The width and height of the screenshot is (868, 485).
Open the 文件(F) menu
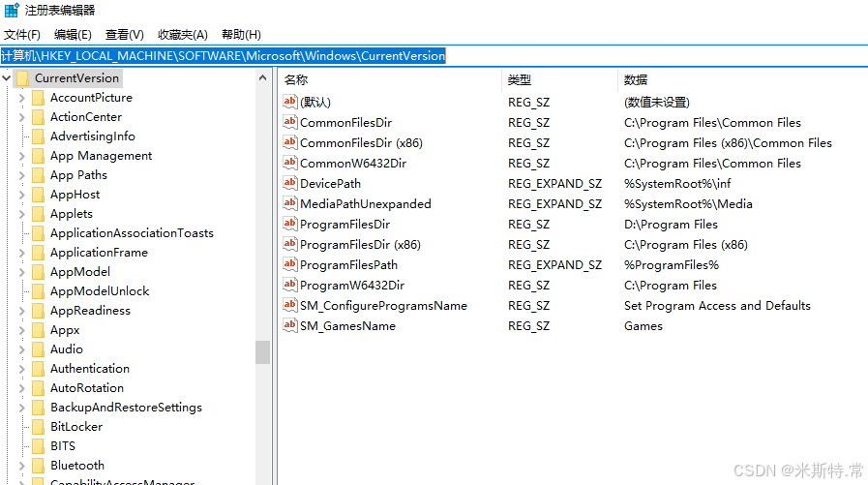click(x=22, y=35)
